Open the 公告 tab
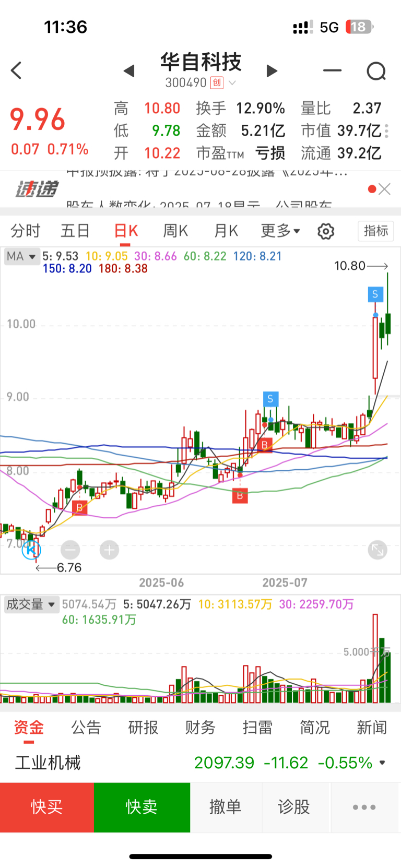 (86, 728)
